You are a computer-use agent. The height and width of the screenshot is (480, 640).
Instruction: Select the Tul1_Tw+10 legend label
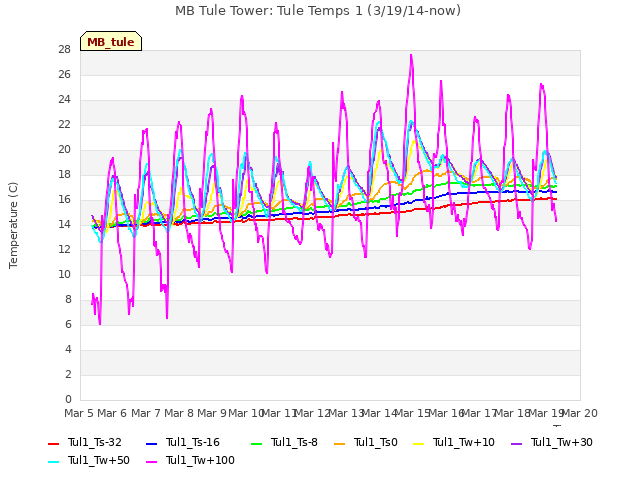point(464,442)
